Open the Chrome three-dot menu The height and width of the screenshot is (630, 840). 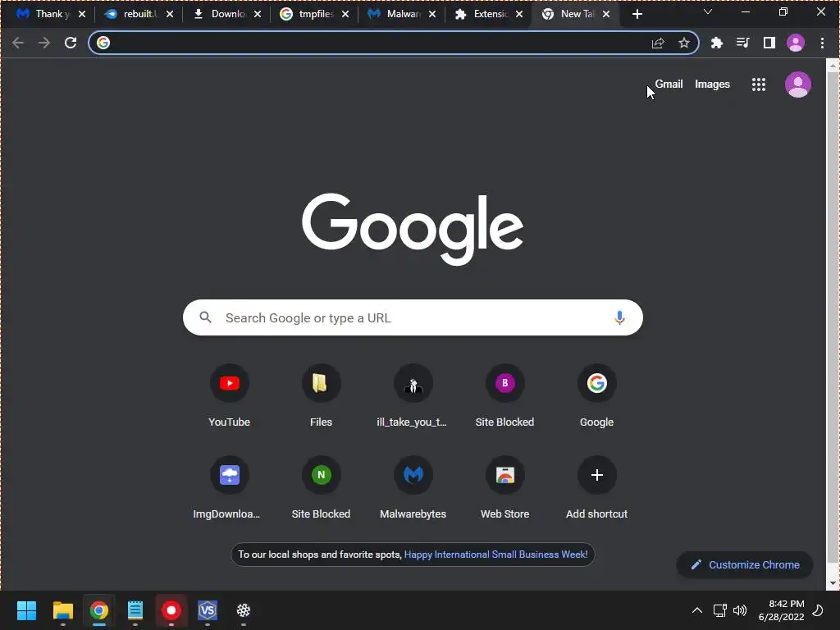click(x=822, y=43)
